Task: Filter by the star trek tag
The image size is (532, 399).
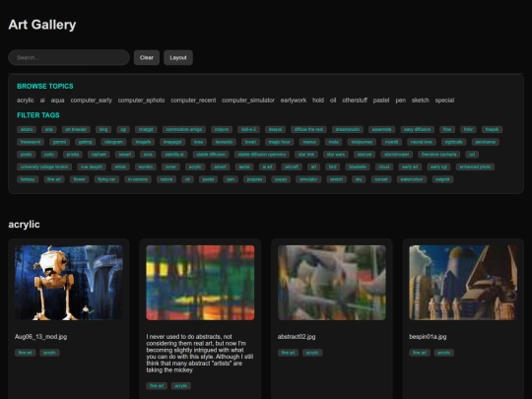Action: (306, 155)
